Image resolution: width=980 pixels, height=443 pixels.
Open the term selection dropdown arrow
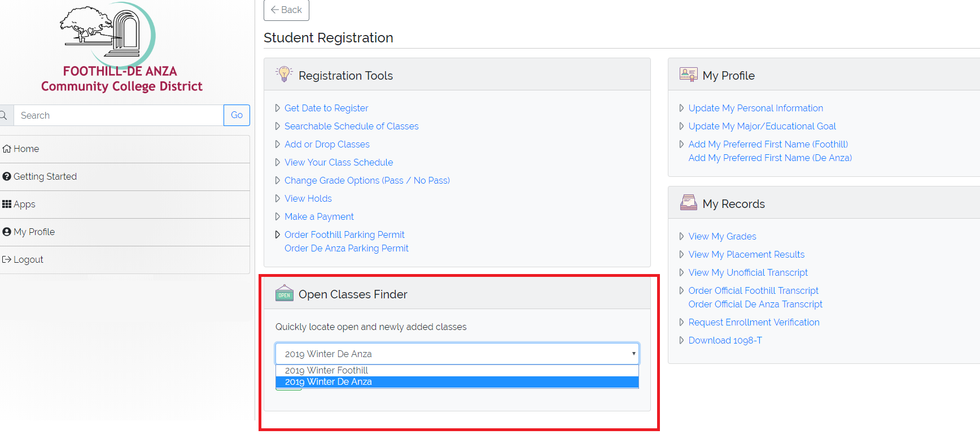tap(632, 353)
